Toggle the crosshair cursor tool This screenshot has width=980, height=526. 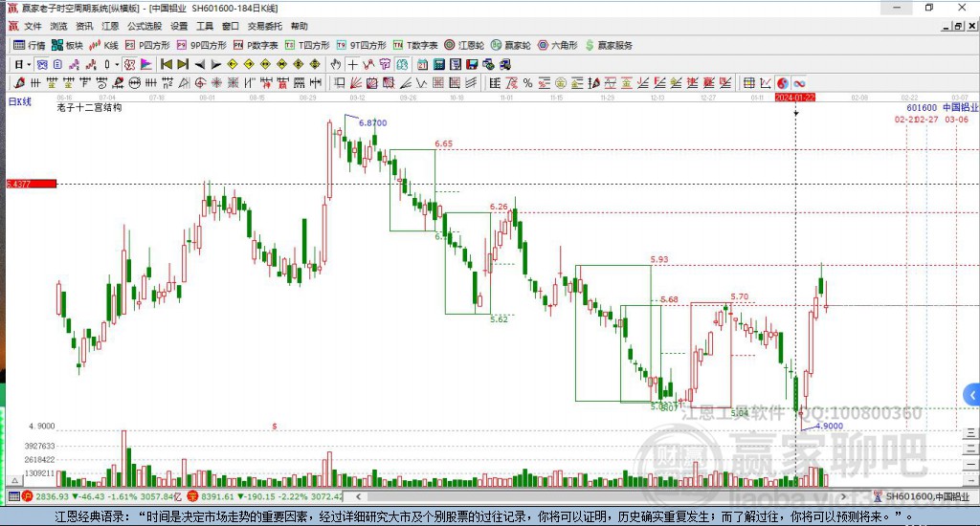352,64
